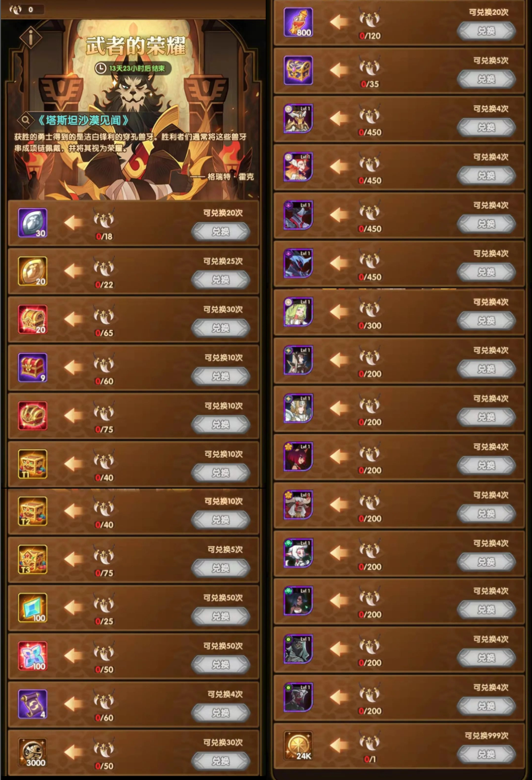Exchange the 0/120 potion item

(x=486, y=31)
